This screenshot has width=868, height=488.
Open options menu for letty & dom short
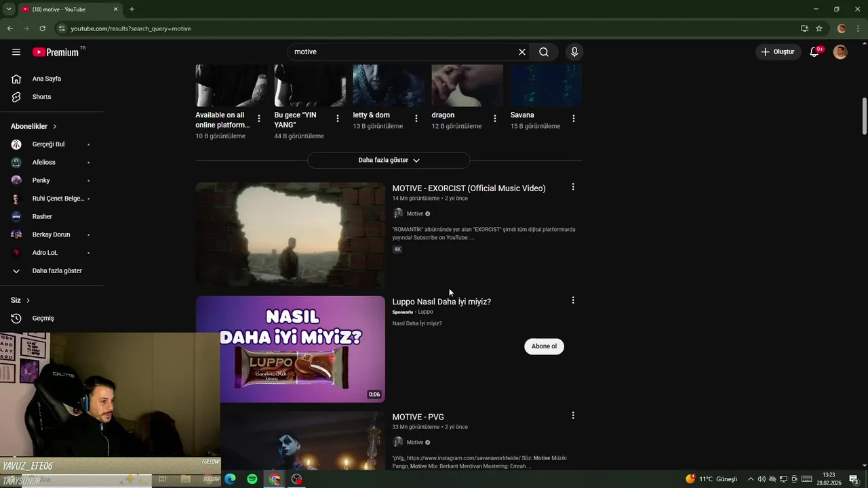point(416,119)
